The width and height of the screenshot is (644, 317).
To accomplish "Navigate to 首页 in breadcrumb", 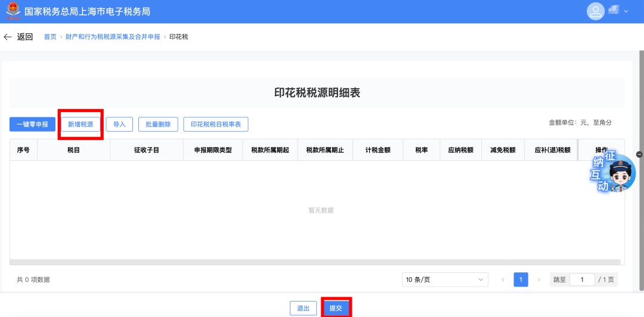I will tap(50, 37).
